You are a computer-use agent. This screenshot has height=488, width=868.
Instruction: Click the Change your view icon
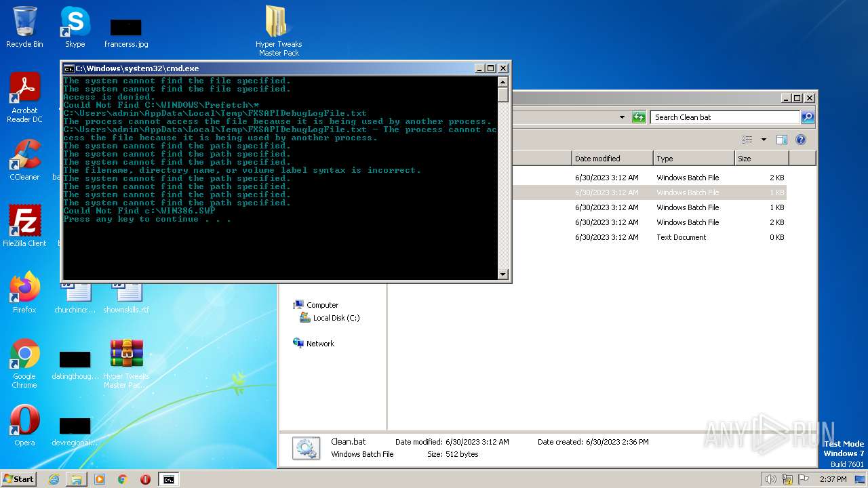tap(747, 140)
